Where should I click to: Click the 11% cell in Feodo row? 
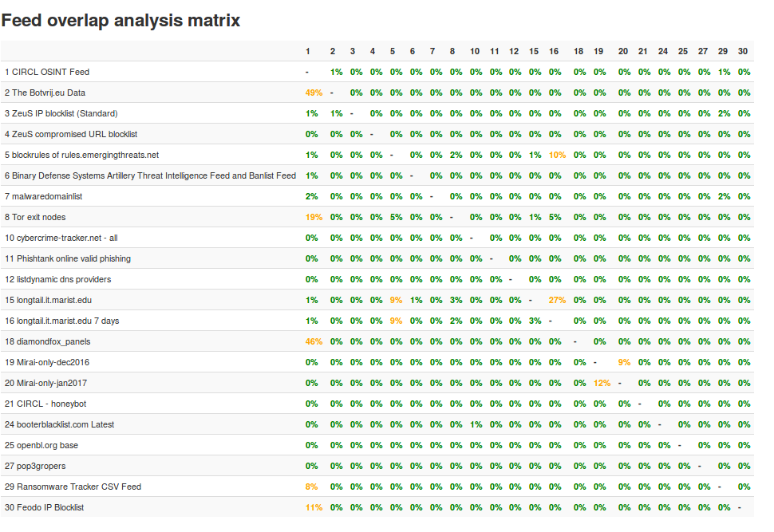pyautogui.click(x=313, y=507)
